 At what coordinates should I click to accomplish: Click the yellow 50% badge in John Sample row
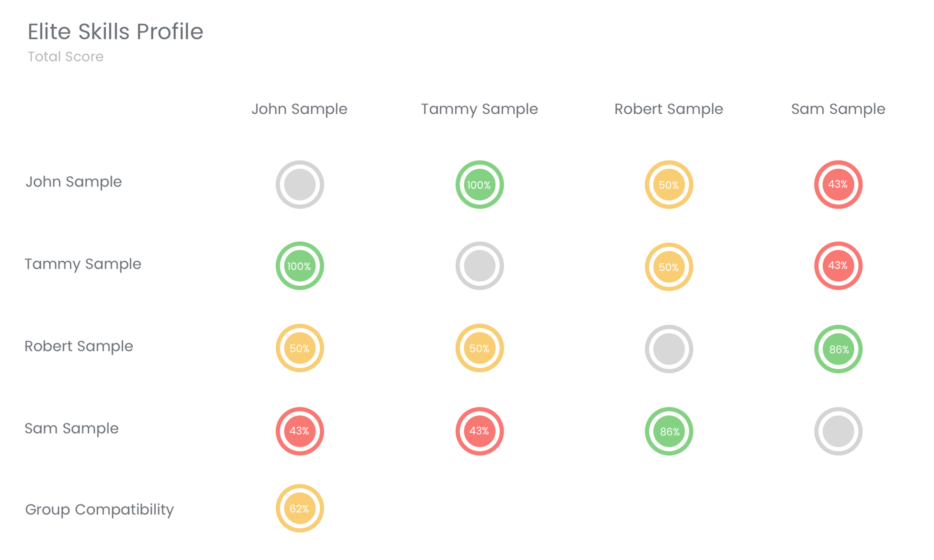[669, 185]
